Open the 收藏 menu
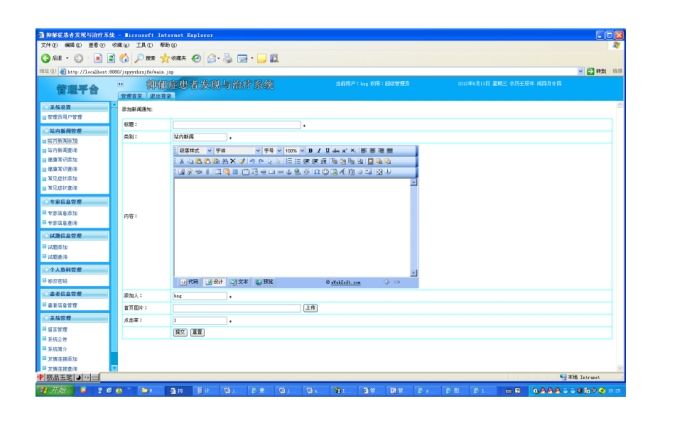 tap(120, 45)
